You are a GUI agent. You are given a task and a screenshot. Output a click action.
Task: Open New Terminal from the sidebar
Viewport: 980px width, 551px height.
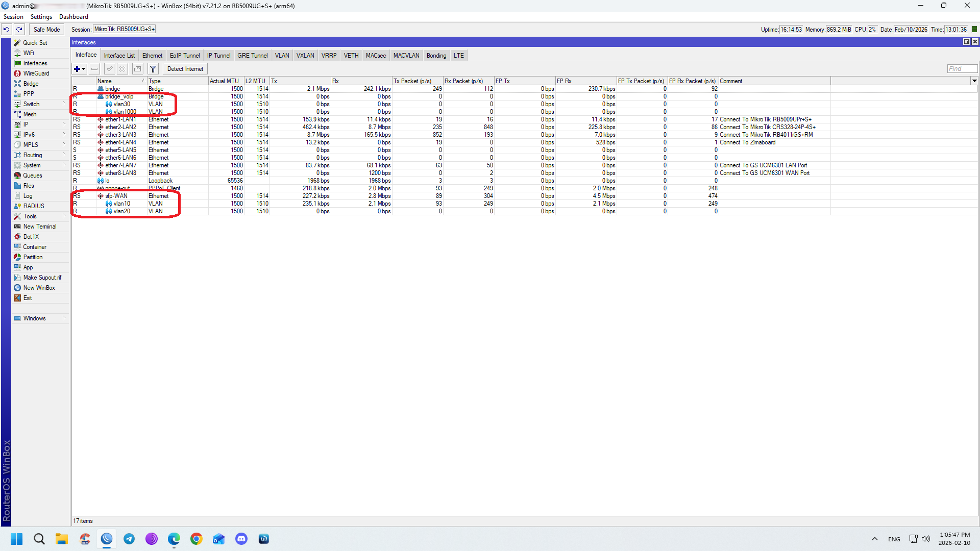(40, 227)
